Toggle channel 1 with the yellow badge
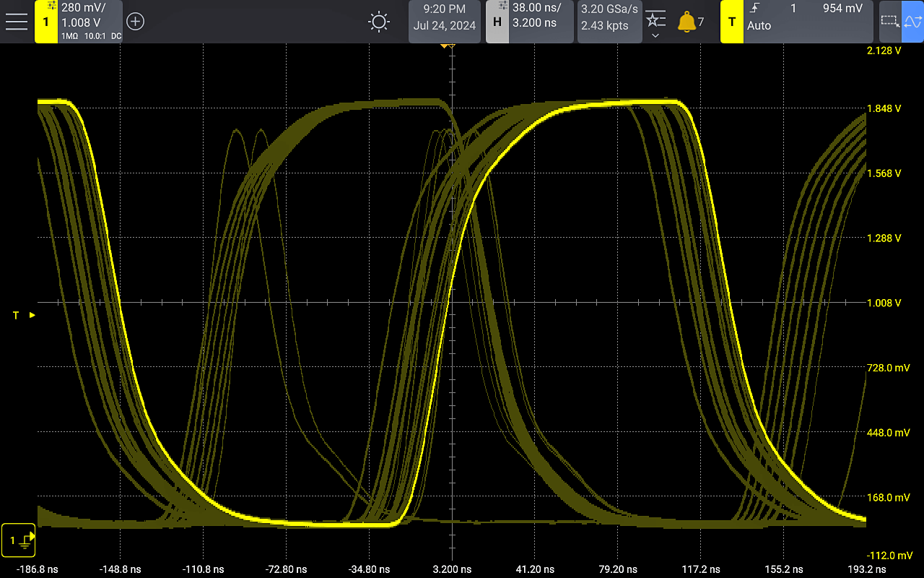The image size is (924, 578). (x=45, y=22)
